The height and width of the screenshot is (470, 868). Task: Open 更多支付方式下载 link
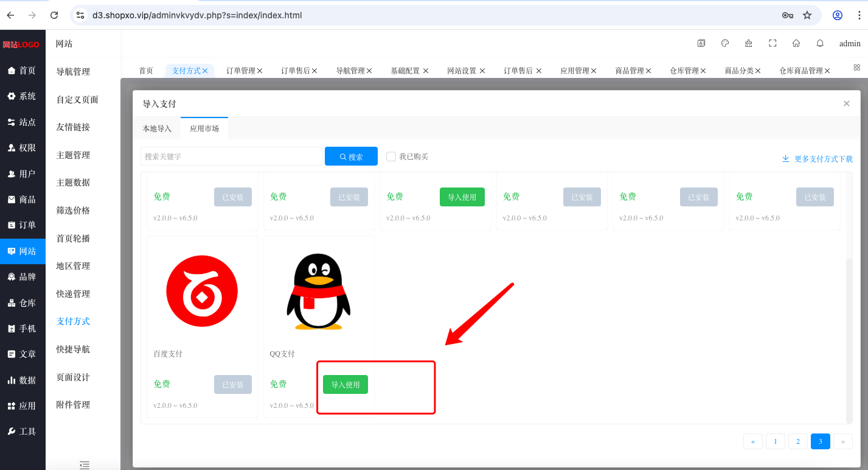[x=818, y=159]
